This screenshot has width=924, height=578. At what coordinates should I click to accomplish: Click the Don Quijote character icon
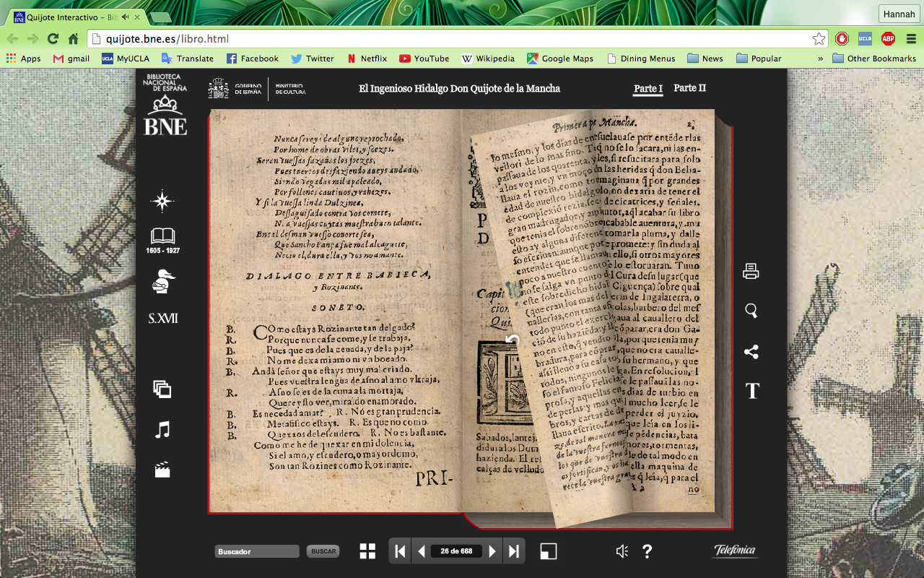[163, 281]
